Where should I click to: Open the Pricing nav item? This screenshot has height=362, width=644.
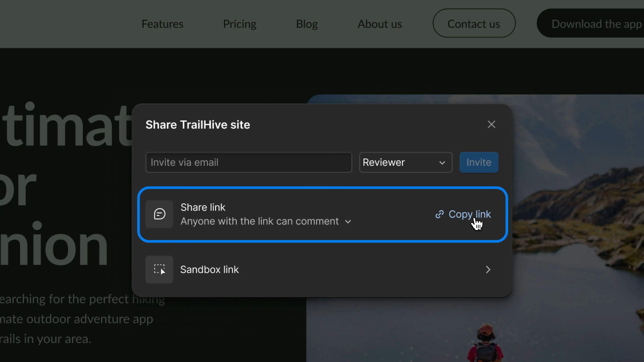point(240,24)
